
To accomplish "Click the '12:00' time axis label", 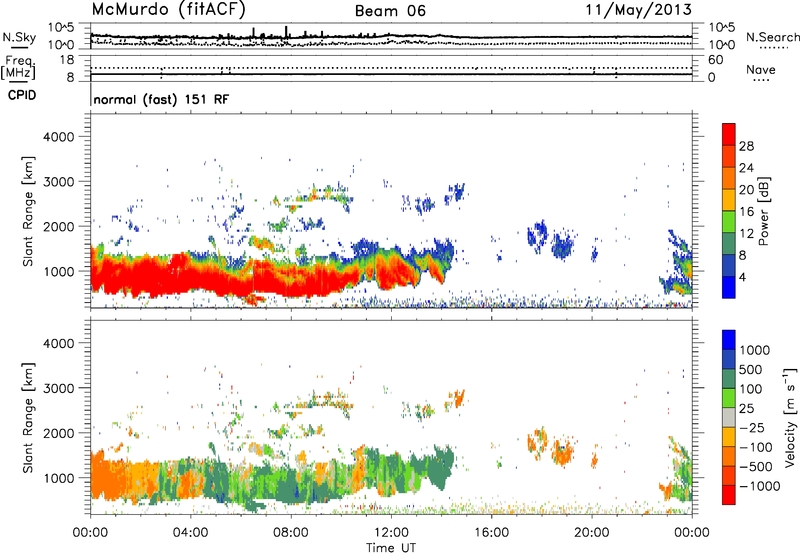I will click(391, 533).
